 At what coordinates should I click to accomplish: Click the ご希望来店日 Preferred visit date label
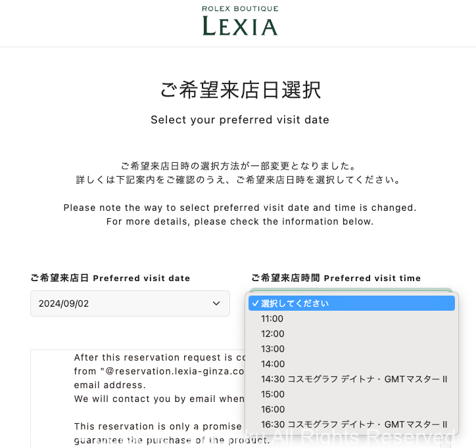point(110,278)
